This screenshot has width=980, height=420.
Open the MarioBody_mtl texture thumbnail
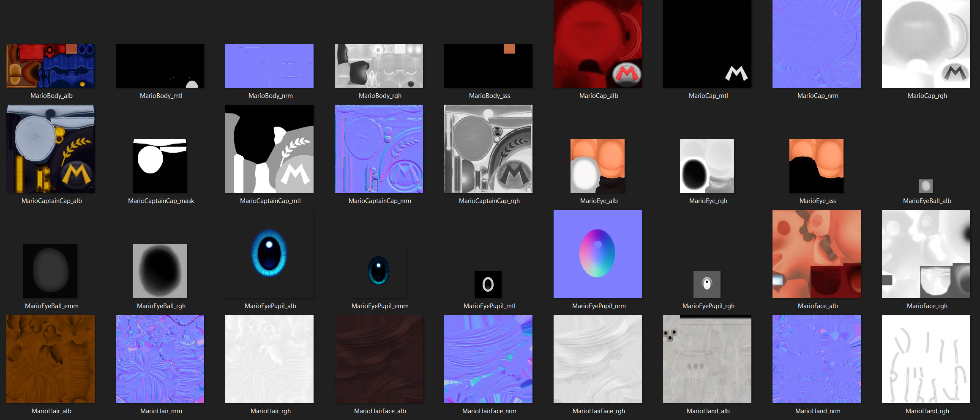coord(160,66)
